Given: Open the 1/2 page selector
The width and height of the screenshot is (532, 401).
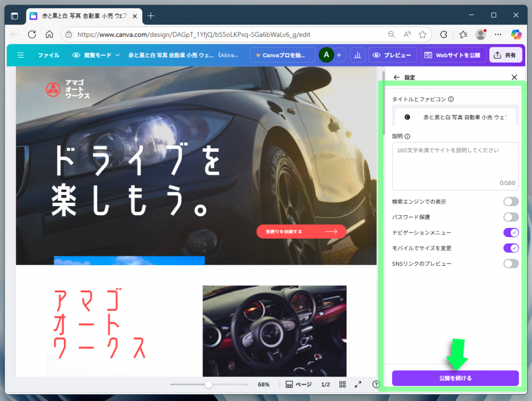Looking at the screenshot, I should [x=325, y=384].
